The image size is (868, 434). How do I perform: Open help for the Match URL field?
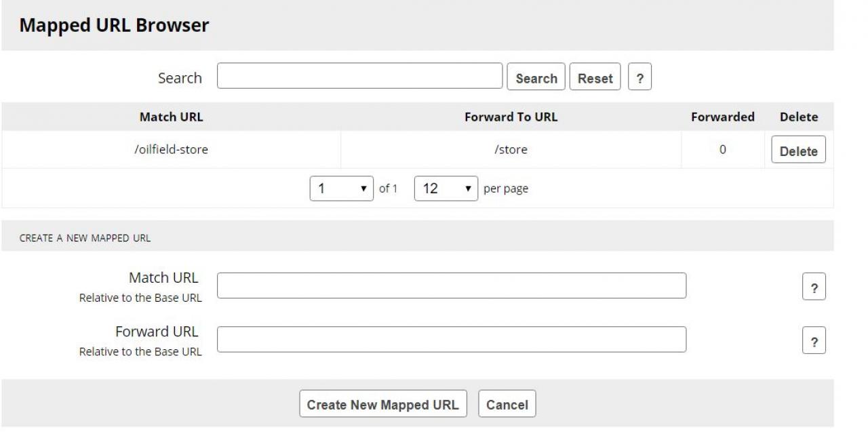click(x=814, y=288)
